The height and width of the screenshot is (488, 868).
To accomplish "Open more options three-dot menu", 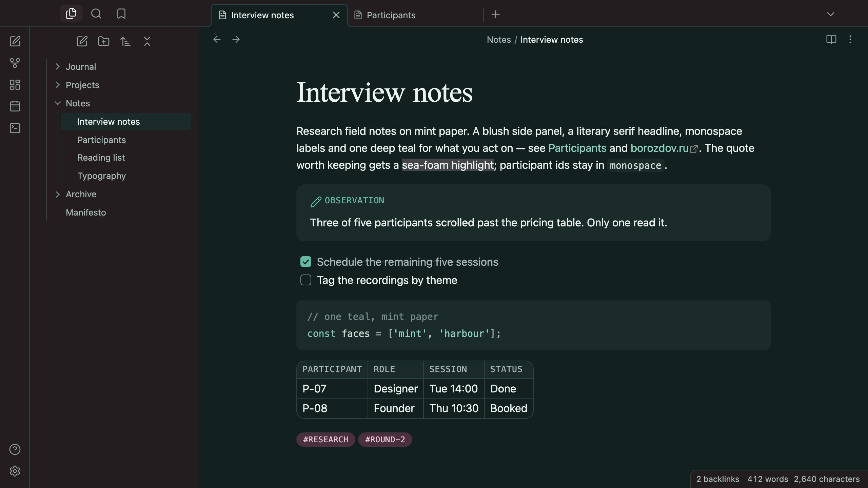I will coord(850,40).
